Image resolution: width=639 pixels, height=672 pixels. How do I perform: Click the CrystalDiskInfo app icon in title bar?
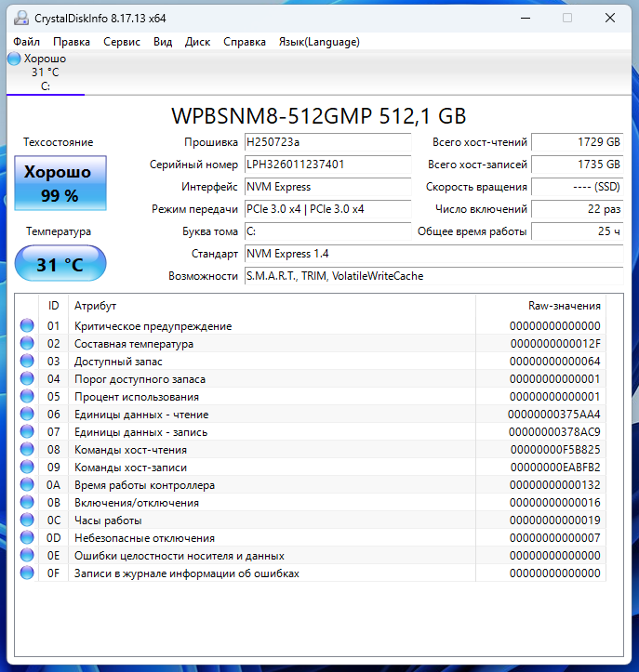click(21, 18)
